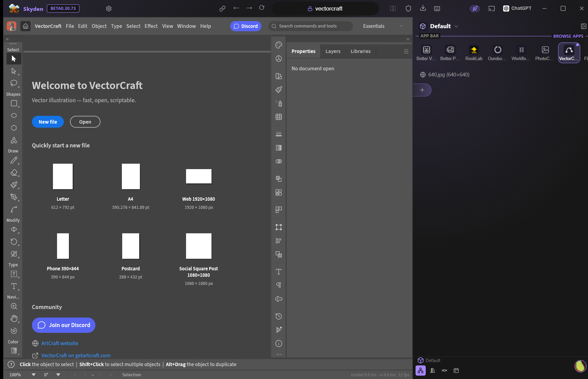Click the Join our Discord button

click(63, 325)
